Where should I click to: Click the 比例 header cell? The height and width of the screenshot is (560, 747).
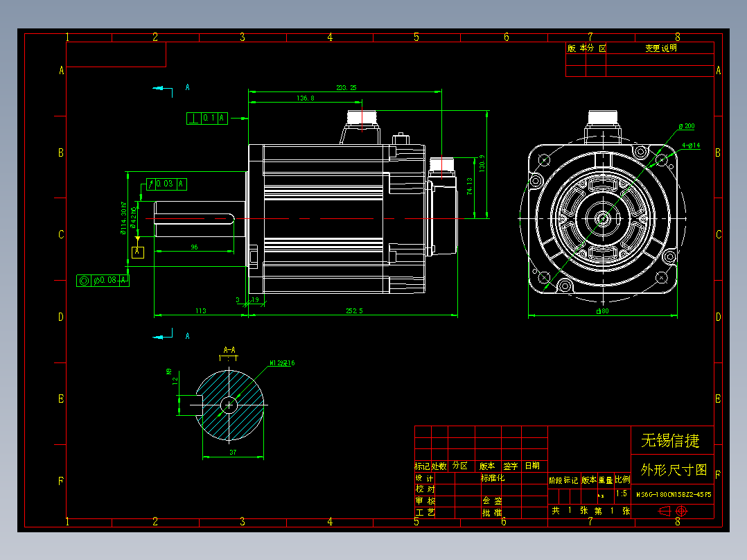pos(622,480)
